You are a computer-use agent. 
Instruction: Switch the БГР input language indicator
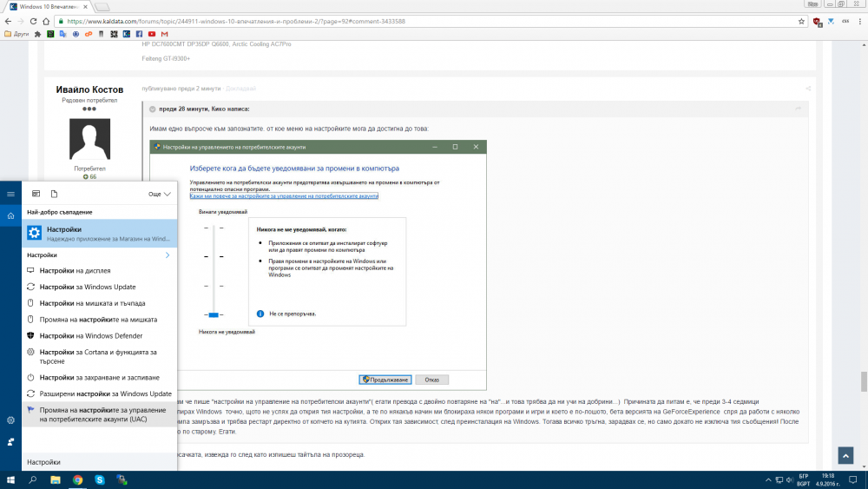click(x=804, y=480)
